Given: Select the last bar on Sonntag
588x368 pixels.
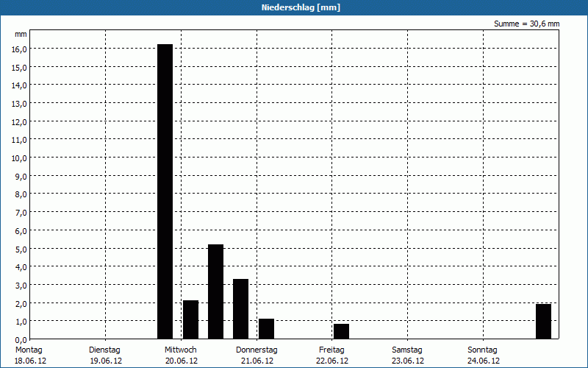Looking at the screenshot, I should pos(543,322).
